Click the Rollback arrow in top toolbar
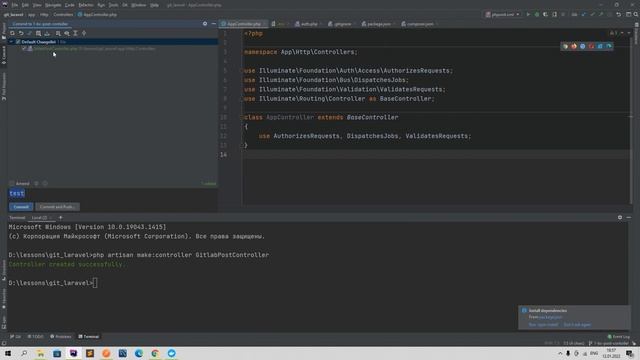Screen dimensions: 640x360 (618, 14)
